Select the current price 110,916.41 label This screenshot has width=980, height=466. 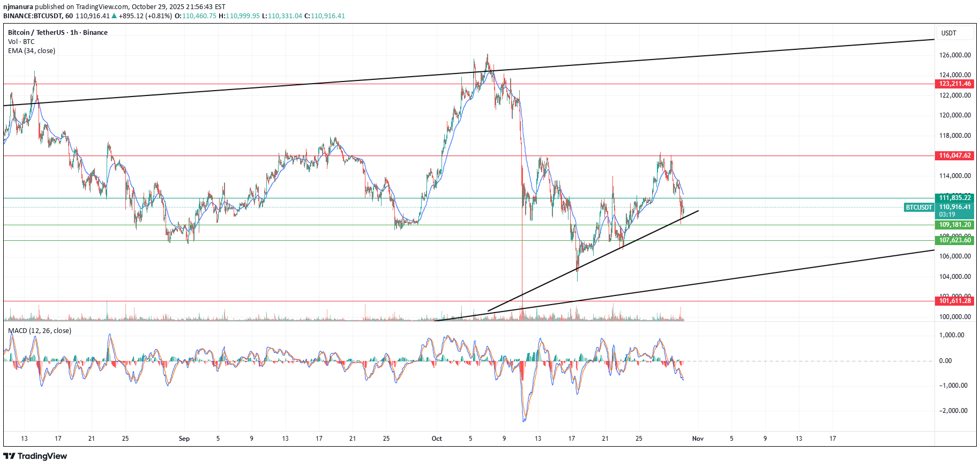[x=955, y=207]
